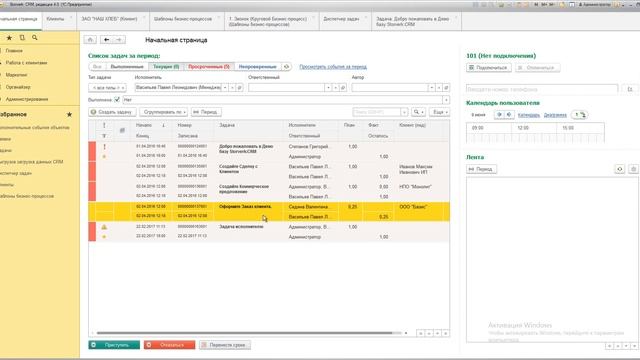Go to previous day in user calendar
Screen dimensions: 640x360
coord(499,115)
